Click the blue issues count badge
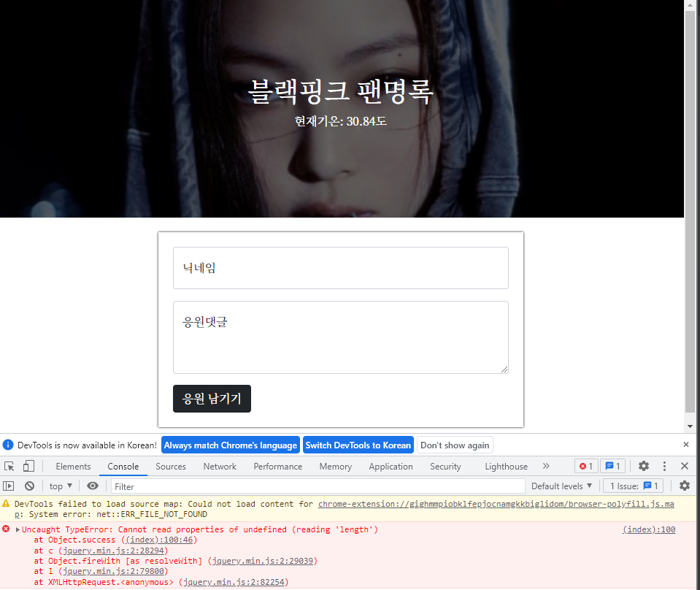The image size is (700, 590). (612, 467)
